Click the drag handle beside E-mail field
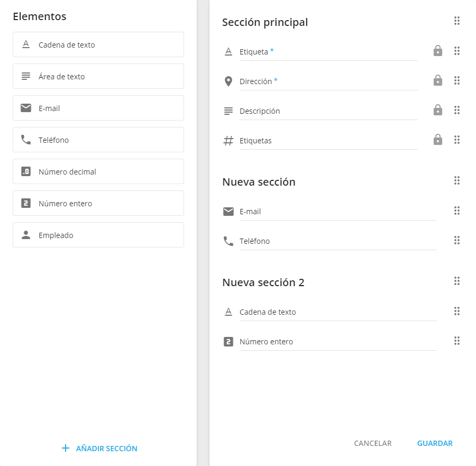The image size is (476, 466). click(457, 211)
